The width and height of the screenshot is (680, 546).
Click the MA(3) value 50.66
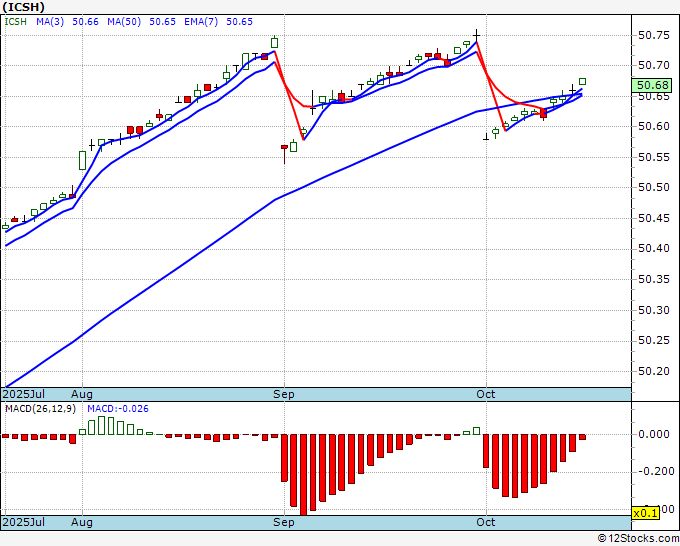(x=85, y=22)
